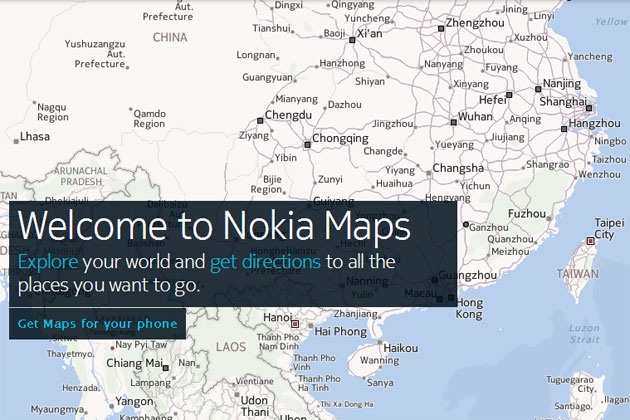Follow the get directions link
Image resolution: width=630 pixels, height=420 pixels.
[265, 262]
